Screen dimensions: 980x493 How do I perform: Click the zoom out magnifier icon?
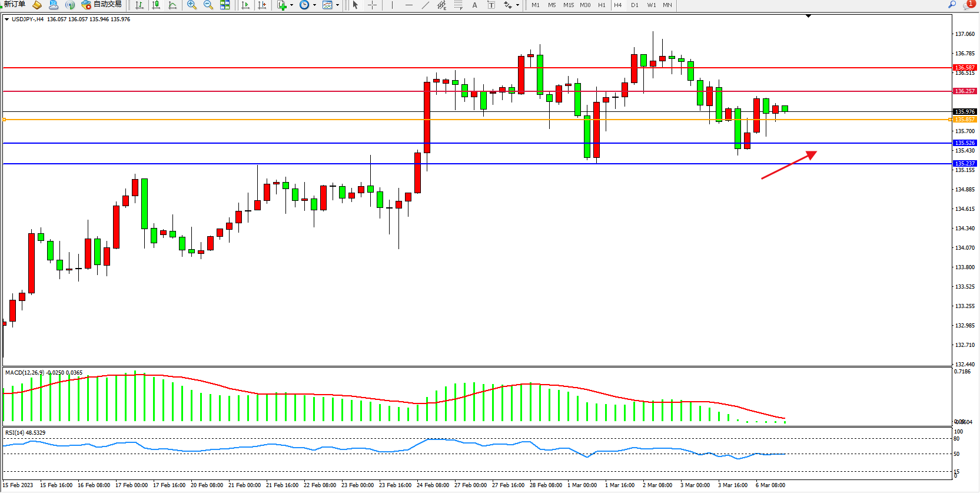[208, 5]
